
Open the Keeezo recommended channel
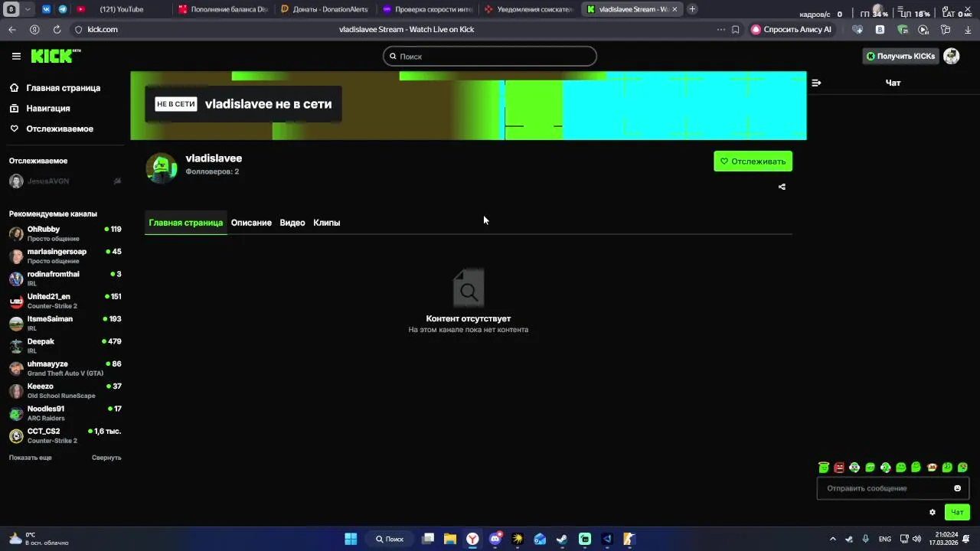tap(65, 390)
